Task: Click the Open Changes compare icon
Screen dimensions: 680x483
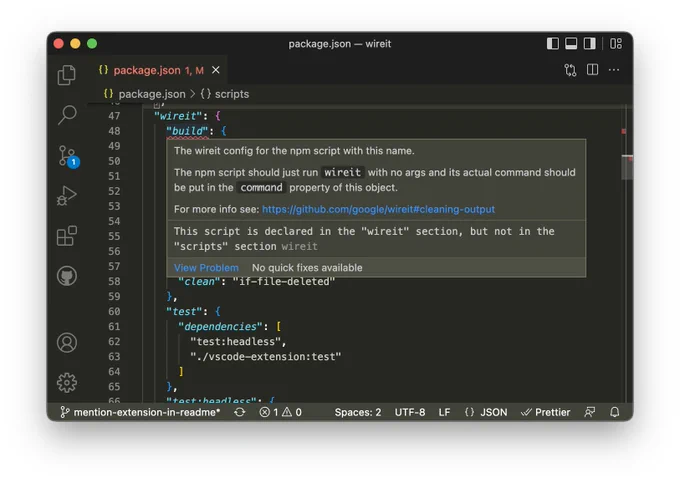Action: (x=570, y=70)
